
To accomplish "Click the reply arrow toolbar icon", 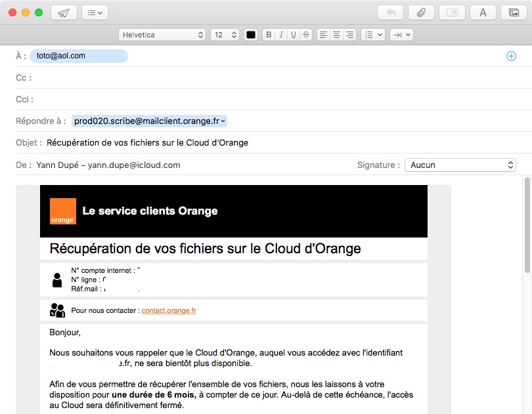I will 391,12.
